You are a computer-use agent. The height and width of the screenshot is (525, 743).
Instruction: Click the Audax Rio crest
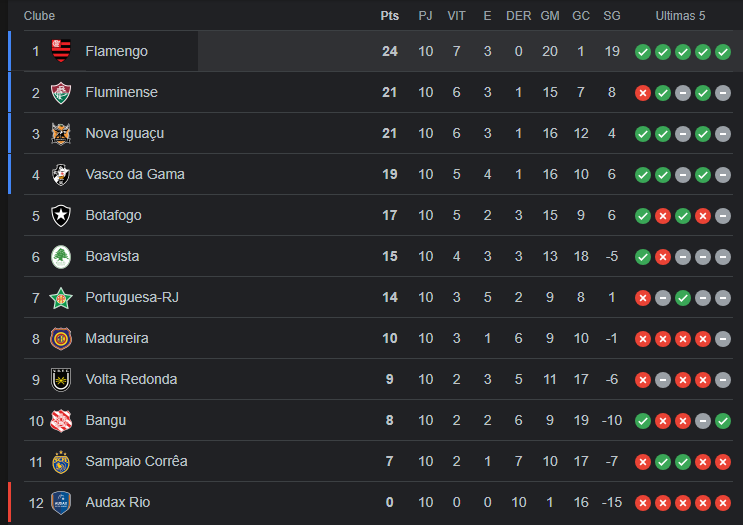click(x=61, y=503)
